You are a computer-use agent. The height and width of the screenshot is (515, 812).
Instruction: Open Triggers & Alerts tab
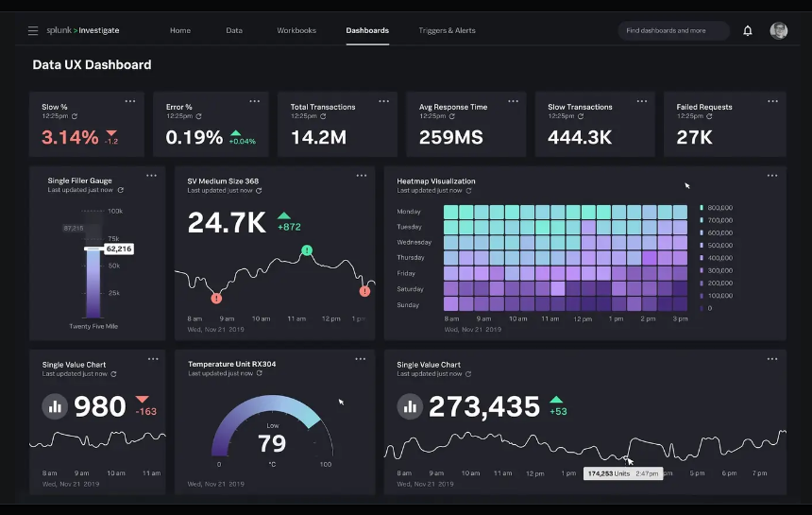[x=447, y=30]
